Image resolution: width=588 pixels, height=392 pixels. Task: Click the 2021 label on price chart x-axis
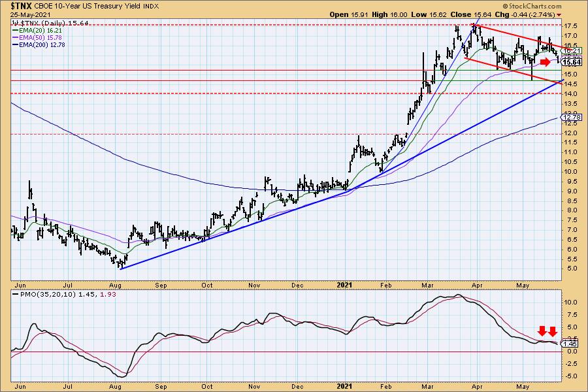344,285
